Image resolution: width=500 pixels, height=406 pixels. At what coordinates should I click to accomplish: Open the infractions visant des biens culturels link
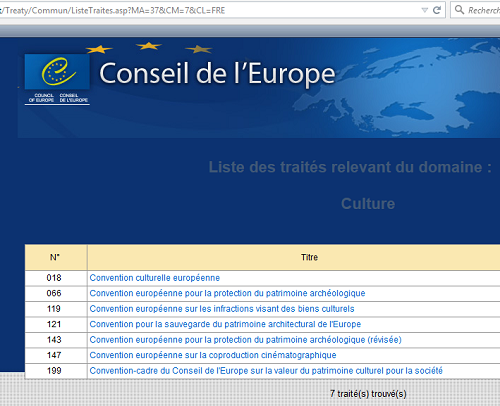click(222, 309)
